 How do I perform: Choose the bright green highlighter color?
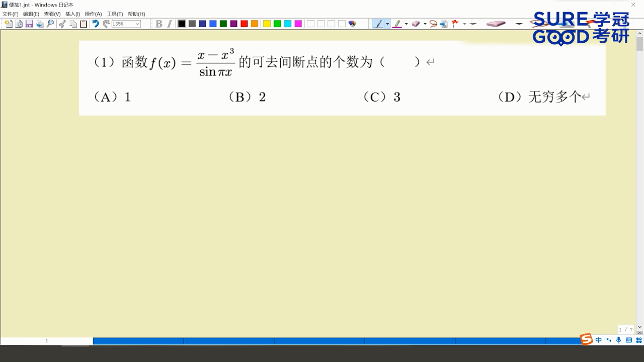tap(277, 24)
